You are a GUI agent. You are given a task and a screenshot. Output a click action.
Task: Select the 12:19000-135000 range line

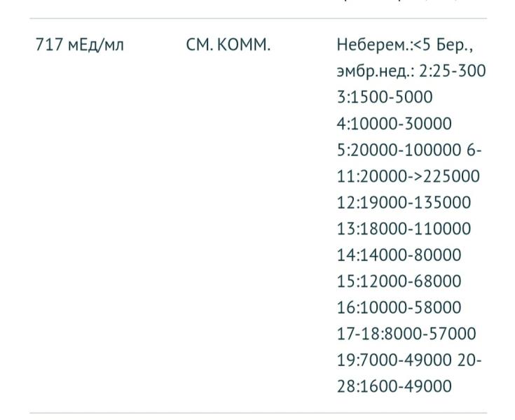[x=404, y=202]
